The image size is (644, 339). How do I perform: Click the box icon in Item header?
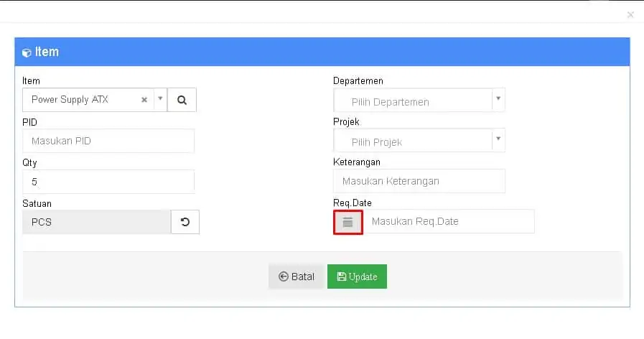pos(27,52)
